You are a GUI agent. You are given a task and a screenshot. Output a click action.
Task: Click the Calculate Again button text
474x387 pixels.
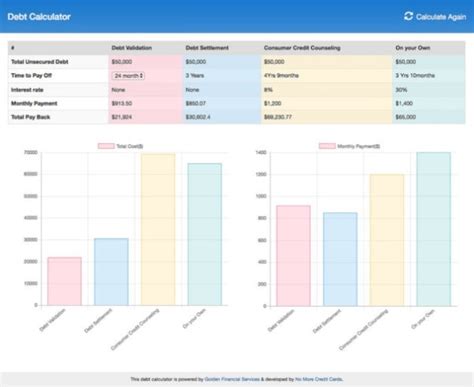[x=441, y=17]
